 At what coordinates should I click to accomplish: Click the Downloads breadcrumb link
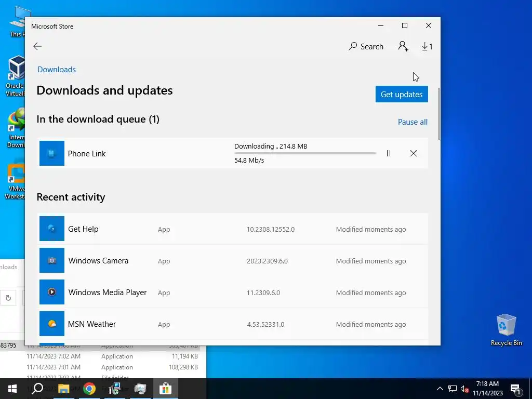point(56,69)
